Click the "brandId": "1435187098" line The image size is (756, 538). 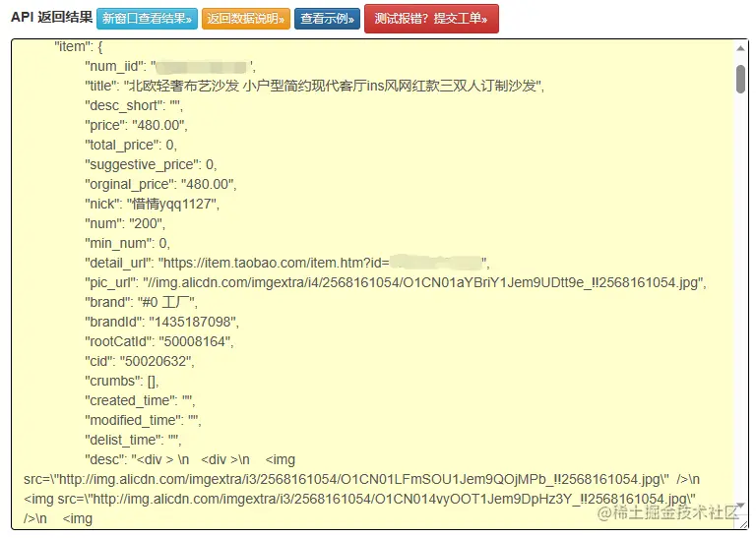161,322
